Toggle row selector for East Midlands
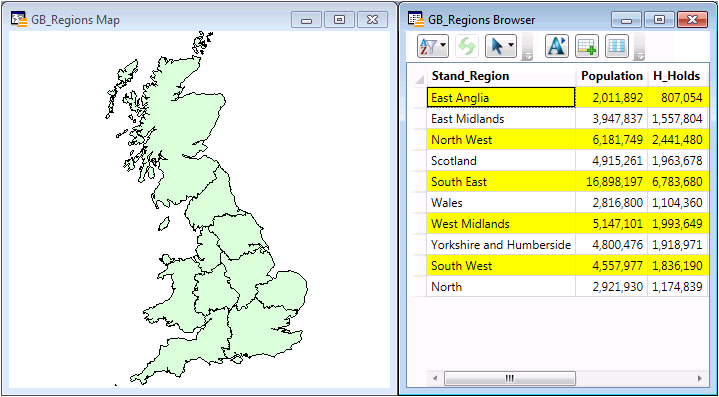The width and height of the screenshot is (719, 397). pos(420,119)
